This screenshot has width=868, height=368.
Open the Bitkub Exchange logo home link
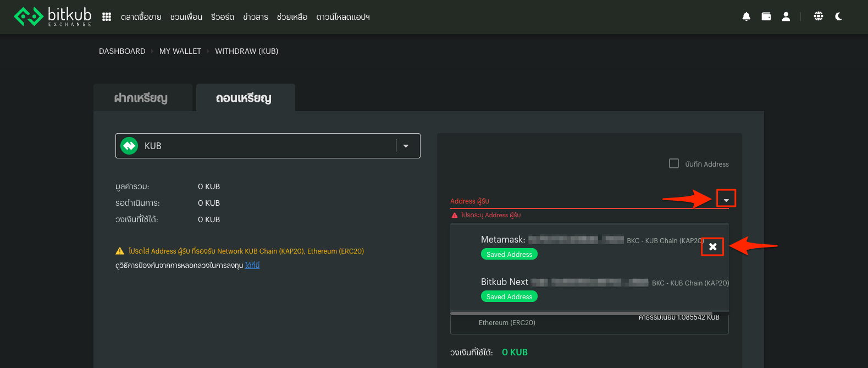[53, 17]
